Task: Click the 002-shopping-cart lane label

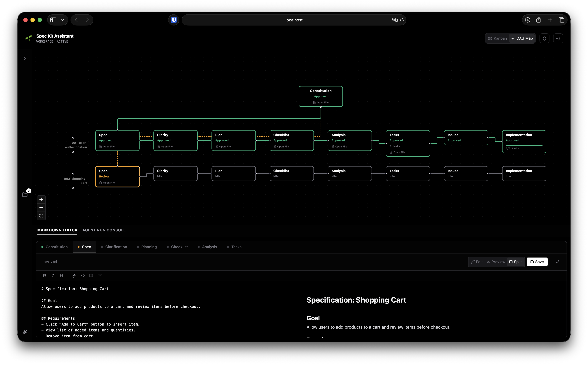Action: click(75, 181)
